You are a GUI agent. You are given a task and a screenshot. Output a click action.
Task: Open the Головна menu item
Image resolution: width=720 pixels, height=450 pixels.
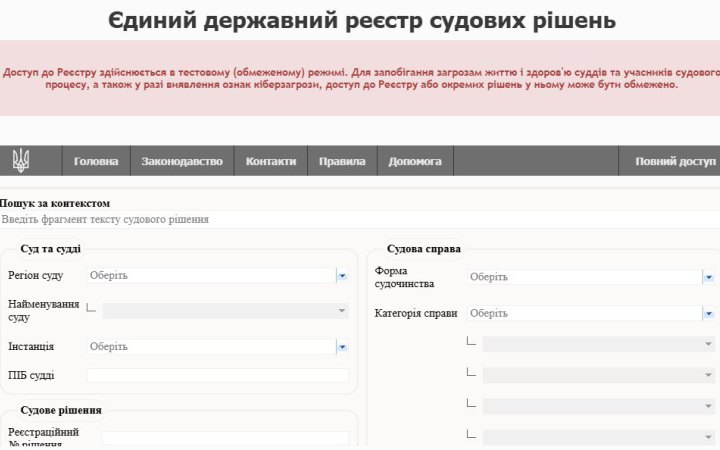coord(96,161)
